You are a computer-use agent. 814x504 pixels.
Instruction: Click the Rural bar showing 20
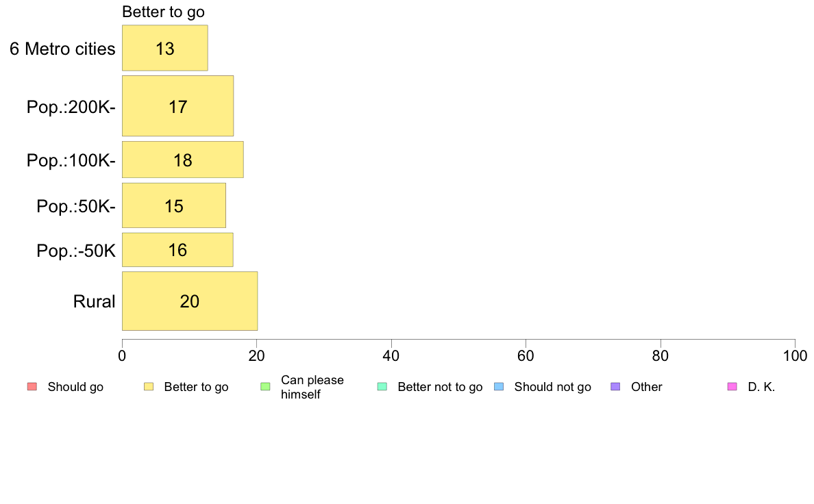click(x=190, y=301)
